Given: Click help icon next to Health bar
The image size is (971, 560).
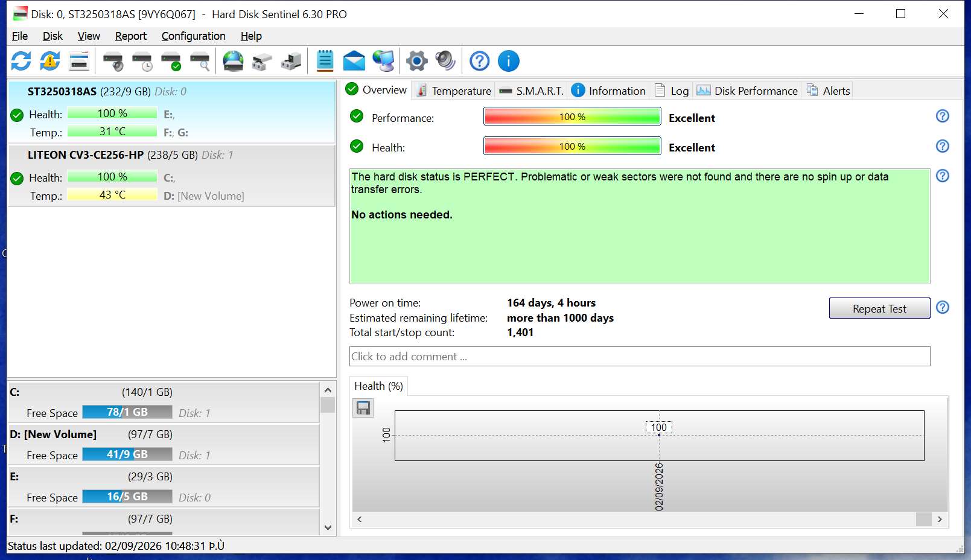Looking at the screenshot, I should coord(942,146).
